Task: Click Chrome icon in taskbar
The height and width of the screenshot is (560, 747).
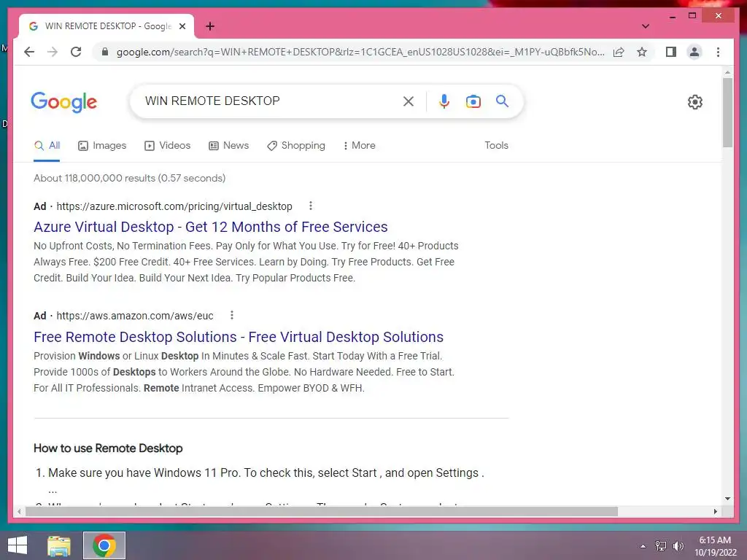Action: point(104,545)
